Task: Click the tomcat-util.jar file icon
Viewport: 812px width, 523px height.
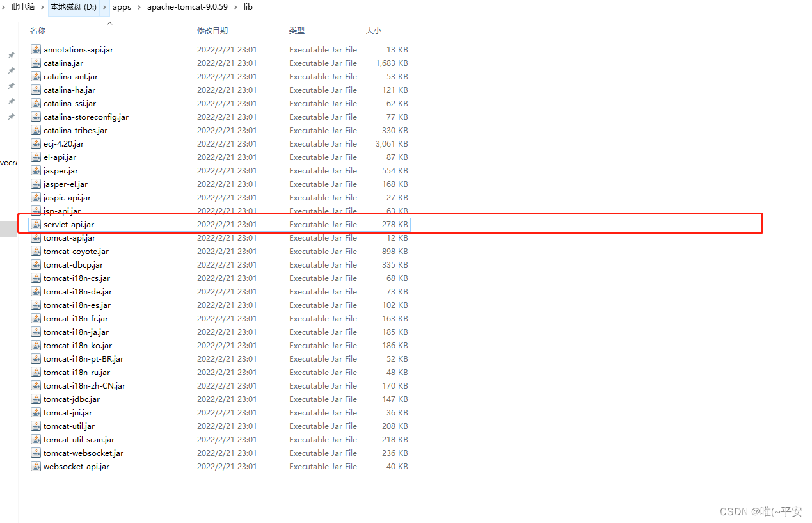Action: click(36, 426)
